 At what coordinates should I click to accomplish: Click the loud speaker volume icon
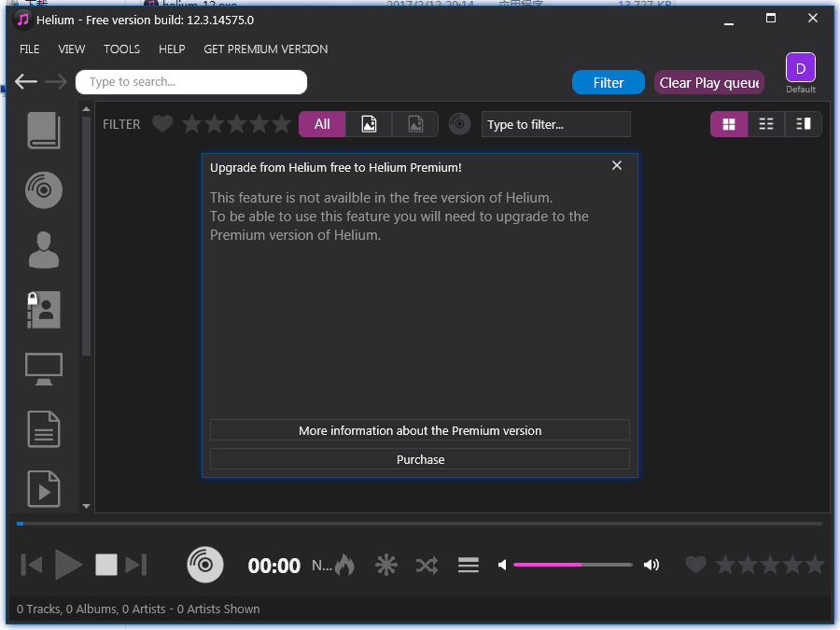point(651,565)
